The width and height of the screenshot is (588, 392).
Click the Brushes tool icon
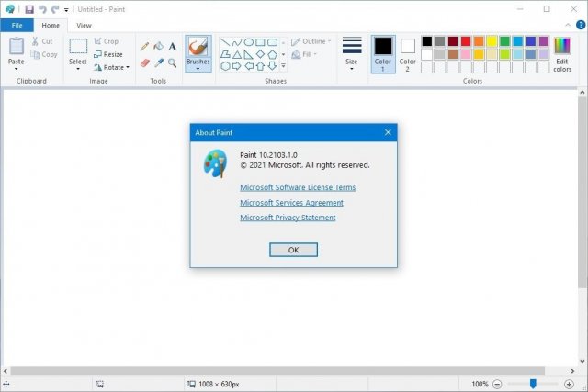pos(198,47)
